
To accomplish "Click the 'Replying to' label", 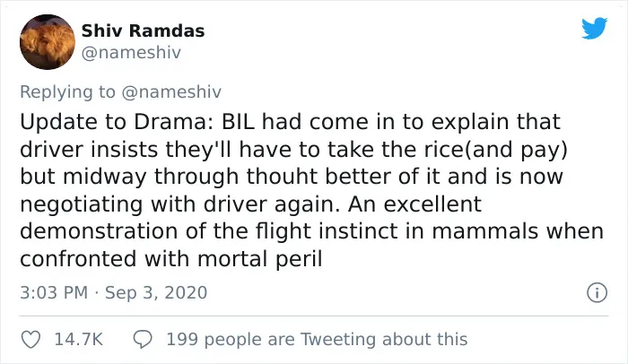I will coord(67,92).
